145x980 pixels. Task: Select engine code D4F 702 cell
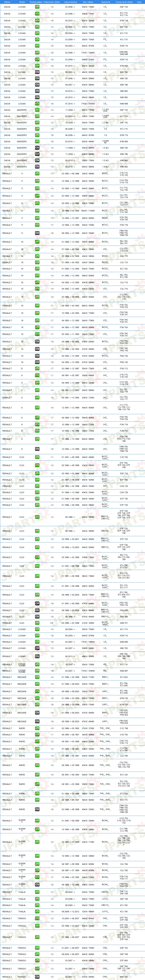124,948
